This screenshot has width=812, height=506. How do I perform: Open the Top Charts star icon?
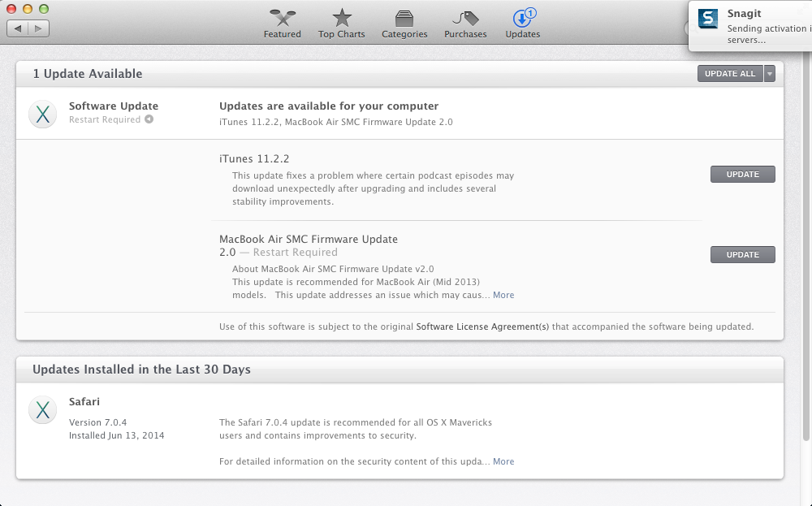click(342, 18)
